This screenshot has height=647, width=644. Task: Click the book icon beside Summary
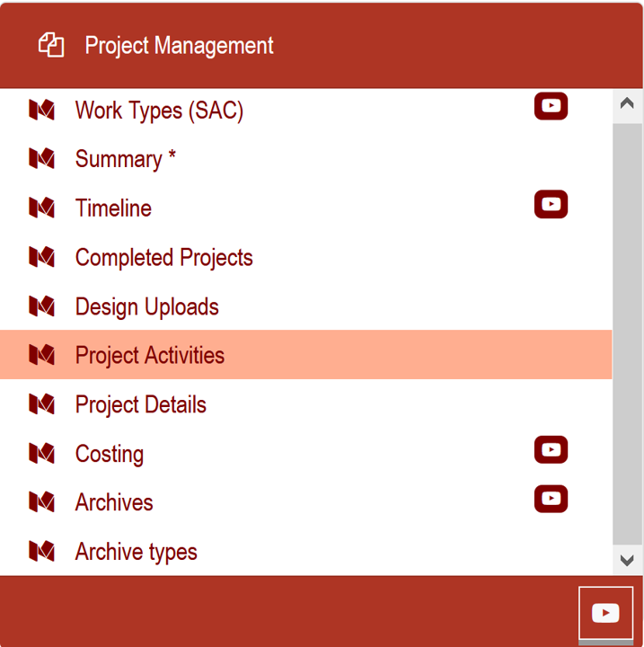41,158
